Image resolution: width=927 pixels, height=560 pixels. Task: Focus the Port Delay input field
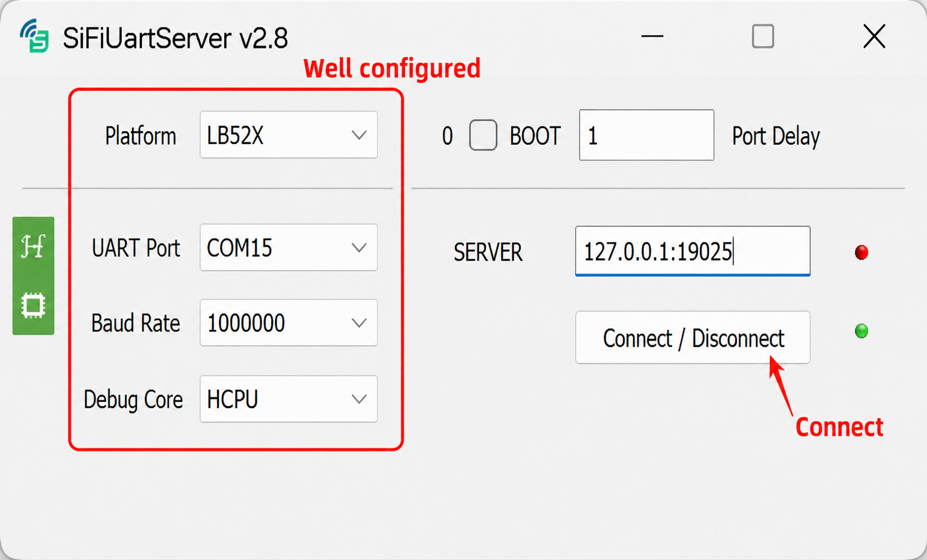point(647,135)
